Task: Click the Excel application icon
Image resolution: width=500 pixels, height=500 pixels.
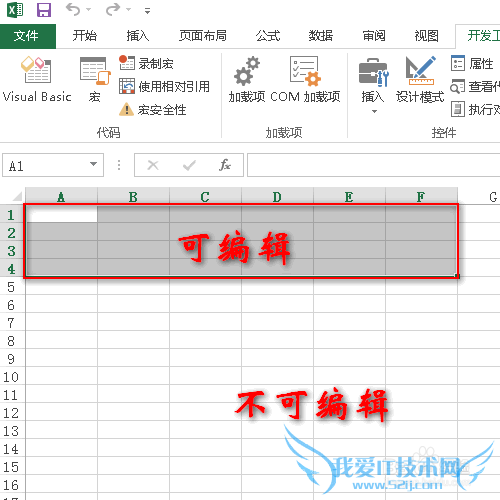Action: coord(15,10)
